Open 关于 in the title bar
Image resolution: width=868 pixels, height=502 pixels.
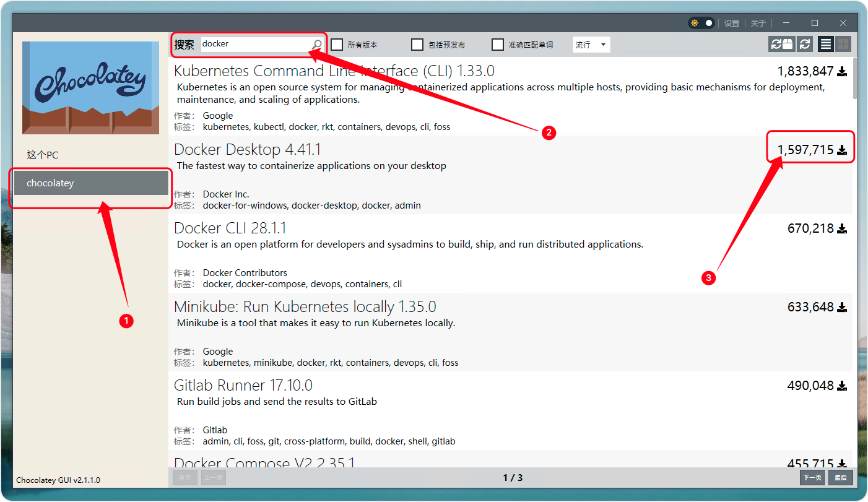(758, 23)
